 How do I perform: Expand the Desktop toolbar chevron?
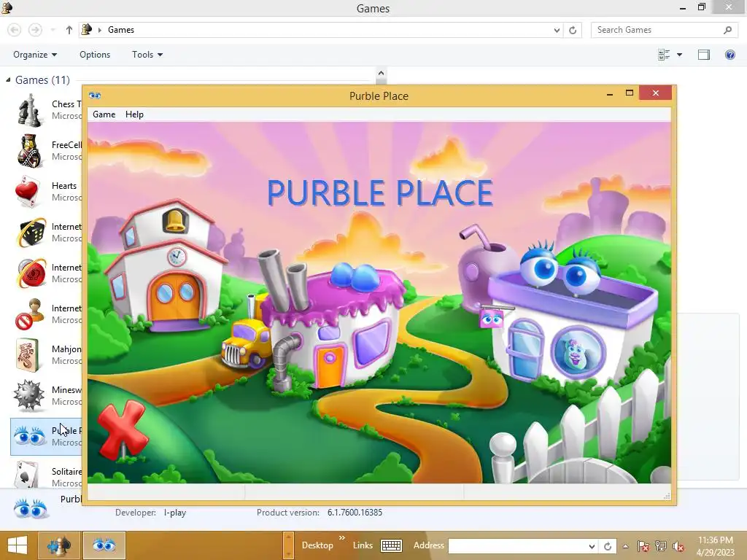342,538
